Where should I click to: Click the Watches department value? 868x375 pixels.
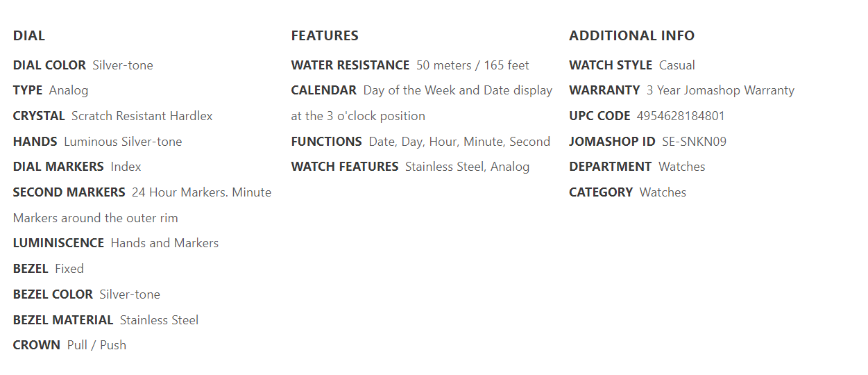pos(682,167)
